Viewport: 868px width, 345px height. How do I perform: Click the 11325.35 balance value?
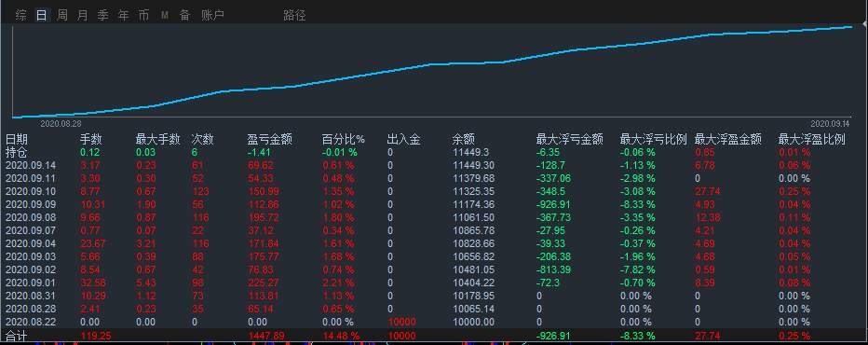point(473,191)
